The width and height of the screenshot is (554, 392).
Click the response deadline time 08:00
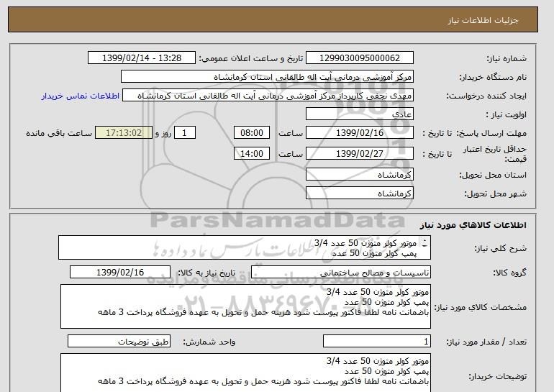click(252, 133)
